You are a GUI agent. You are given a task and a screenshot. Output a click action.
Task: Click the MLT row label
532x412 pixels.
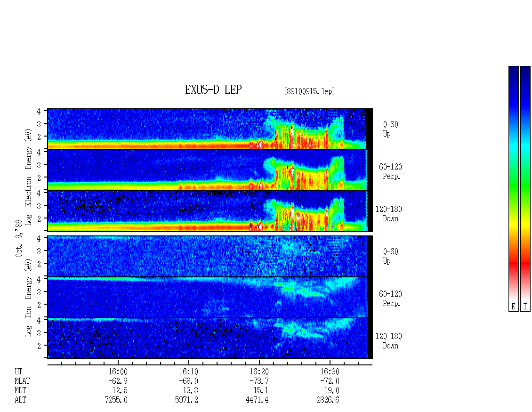click(x=20, y=391)
